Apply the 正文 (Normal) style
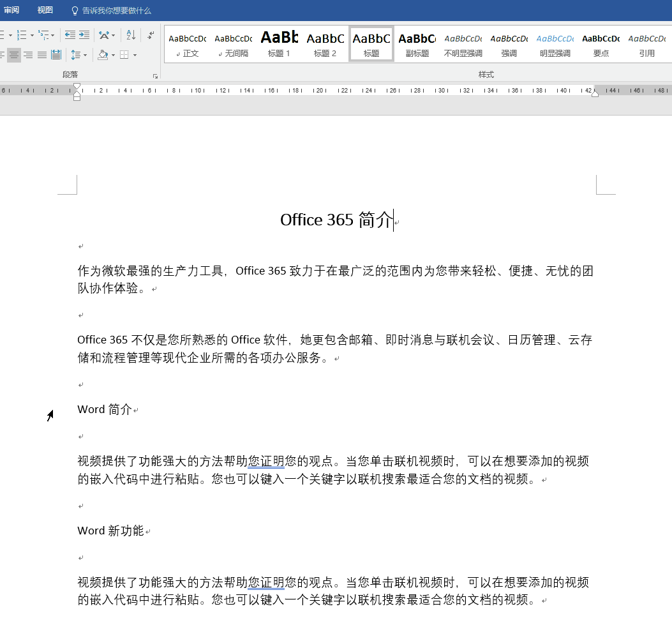Screen dimensions: 672x618 [187, 44]
